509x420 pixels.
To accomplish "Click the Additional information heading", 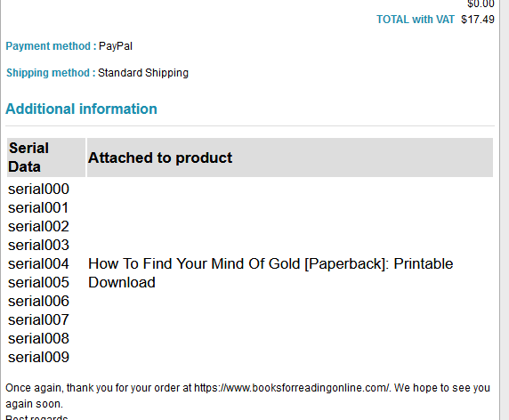I will coord(81,109).
